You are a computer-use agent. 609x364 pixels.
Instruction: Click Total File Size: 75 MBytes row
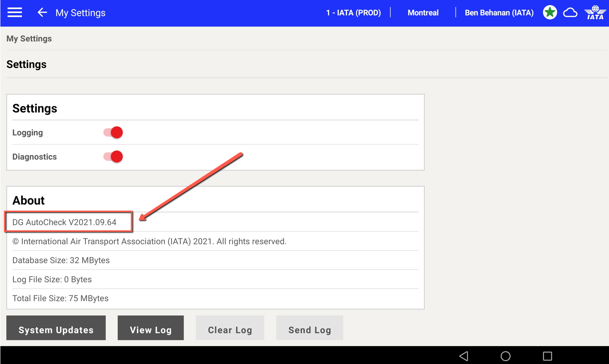tap(215, 298)
